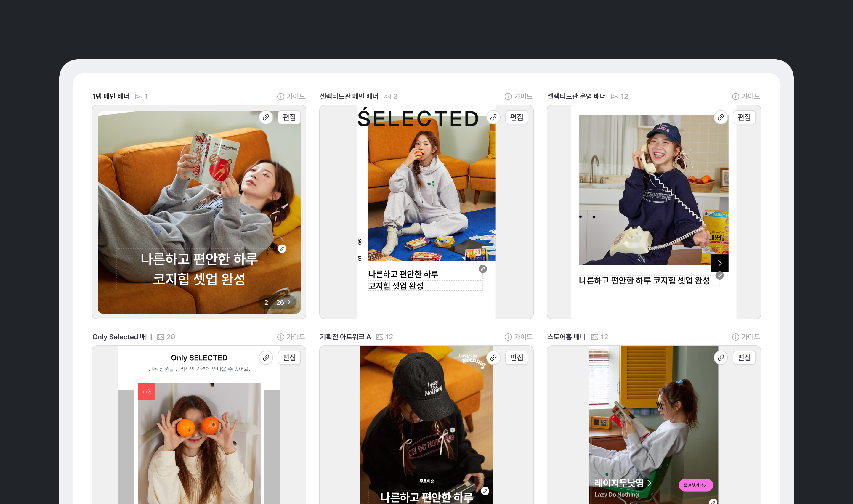Image resolution: width=853 pixels, height=504 pixels.
Task: Copy link for 셀렉티드관 운영 배너 card
Action: coord(721,117)
